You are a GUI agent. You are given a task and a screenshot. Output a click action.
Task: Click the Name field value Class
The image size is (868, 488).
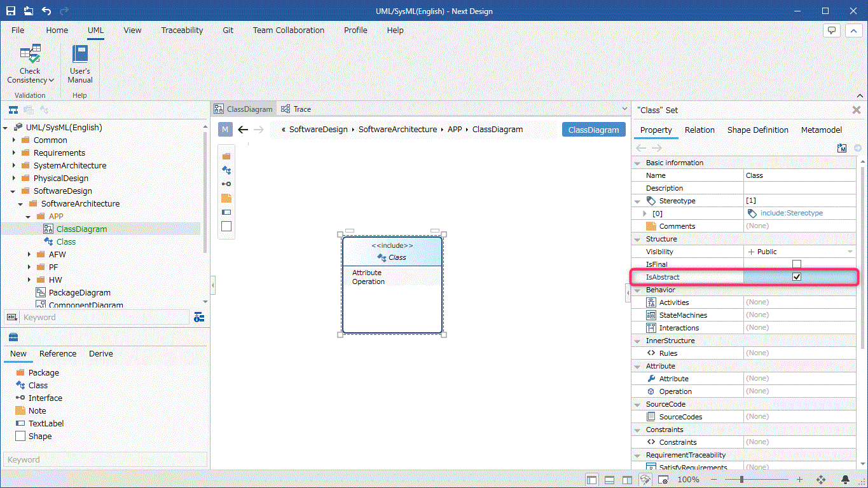[x=800, y=175]
